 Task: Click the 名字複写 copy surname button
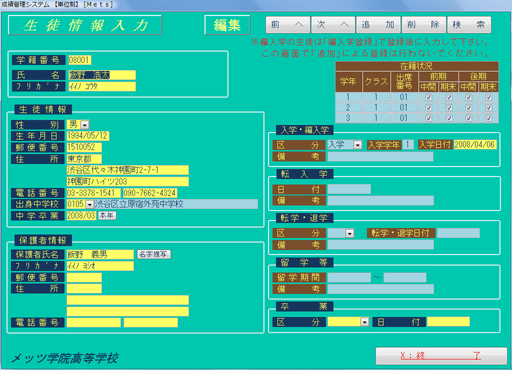(154, 254)
